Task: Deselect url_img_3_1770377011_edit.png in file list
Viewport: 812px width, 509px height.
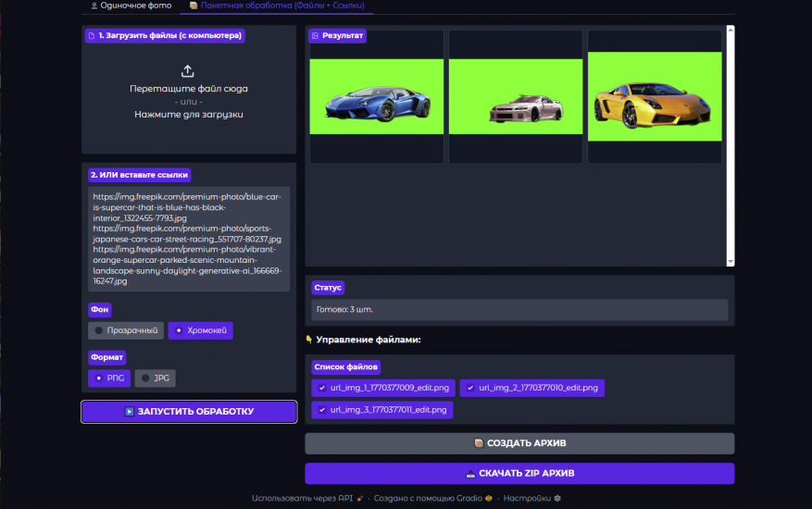Action: pyautogui.click(x=322, y=409)
